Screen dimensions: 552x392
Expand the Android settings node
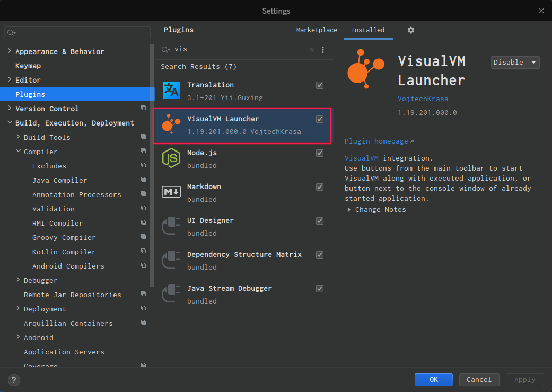pyautogui.click(x=18, y=337)
